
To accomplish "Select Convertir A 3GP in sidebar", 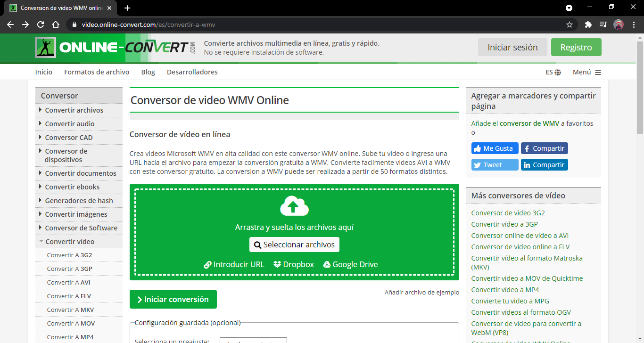I will tap(69, 269).
